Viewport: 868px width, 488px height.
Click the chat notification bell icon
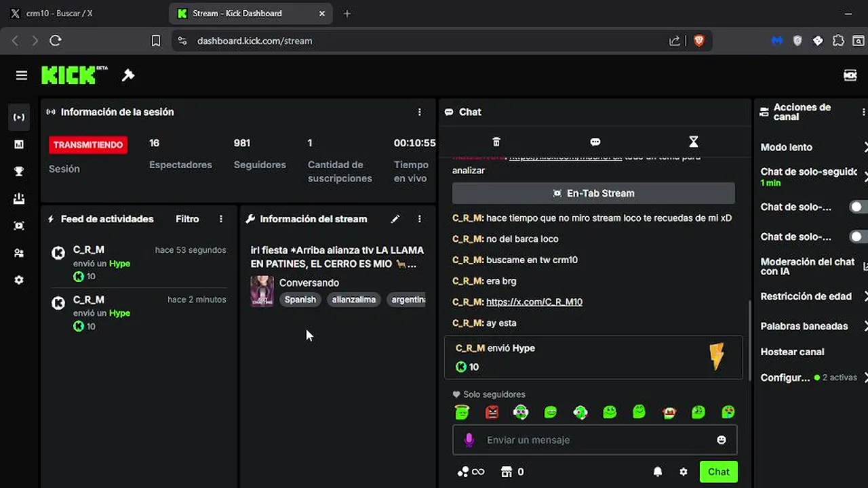pos(658,472)
